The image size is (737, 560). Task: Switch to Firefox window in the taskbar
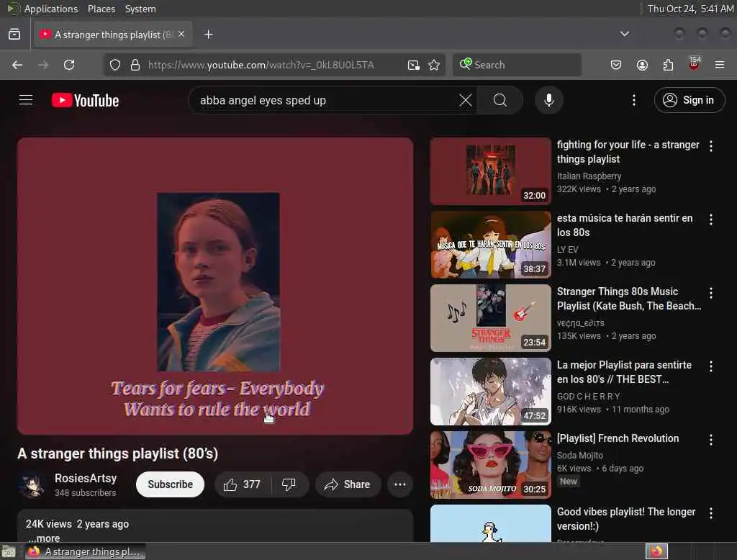point(86,551)
